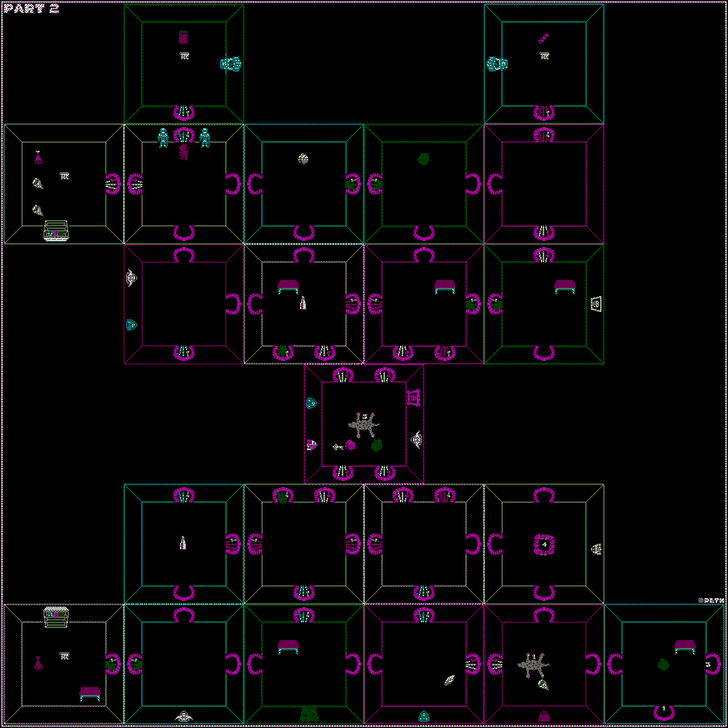Click the cyan shield on the central room wall

pyautogui.click(x=311, y=404)
